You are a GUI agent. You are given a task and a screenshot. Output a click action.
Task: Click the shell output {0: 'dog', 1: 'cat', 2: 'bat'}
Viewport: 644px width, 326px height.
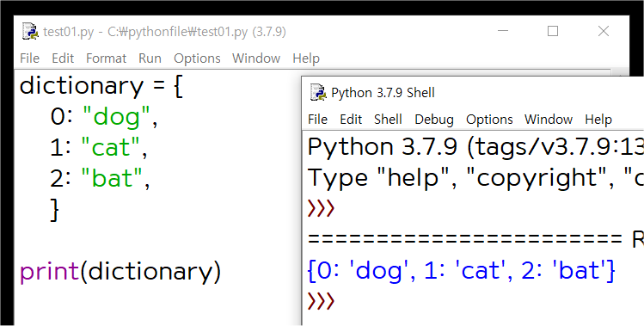[x=461, y=271]
